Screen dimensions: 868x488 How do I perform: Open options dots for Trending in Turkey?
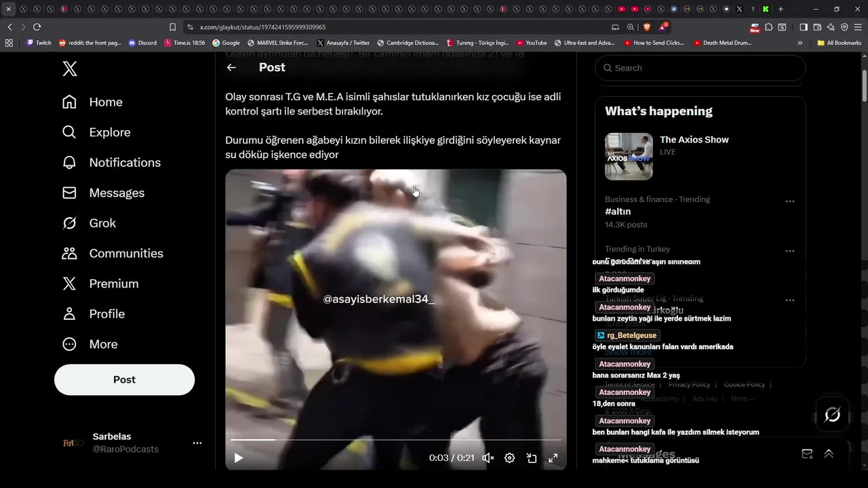[789, 251]
